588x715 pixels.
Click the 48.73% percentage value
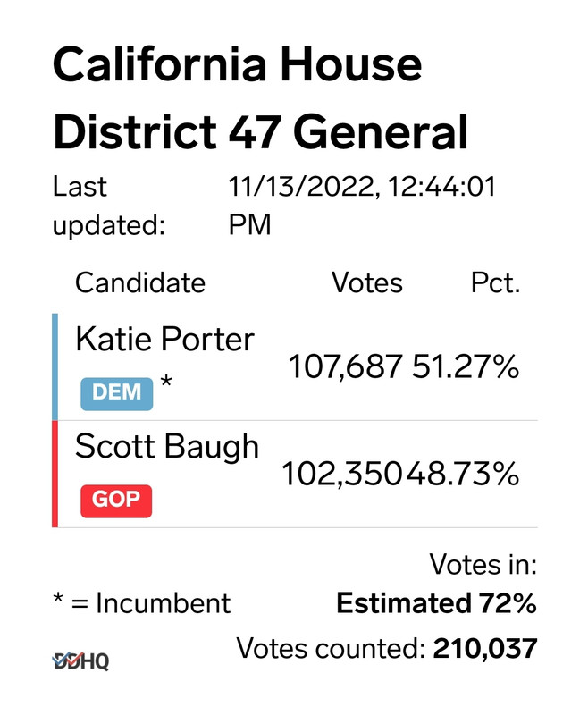tap(464, 474)
